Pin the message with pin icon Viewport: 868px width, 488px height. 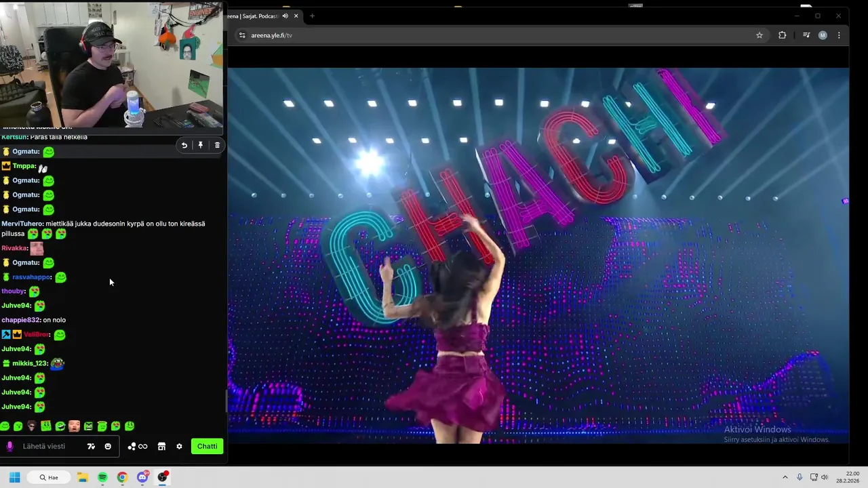point(201,145)
